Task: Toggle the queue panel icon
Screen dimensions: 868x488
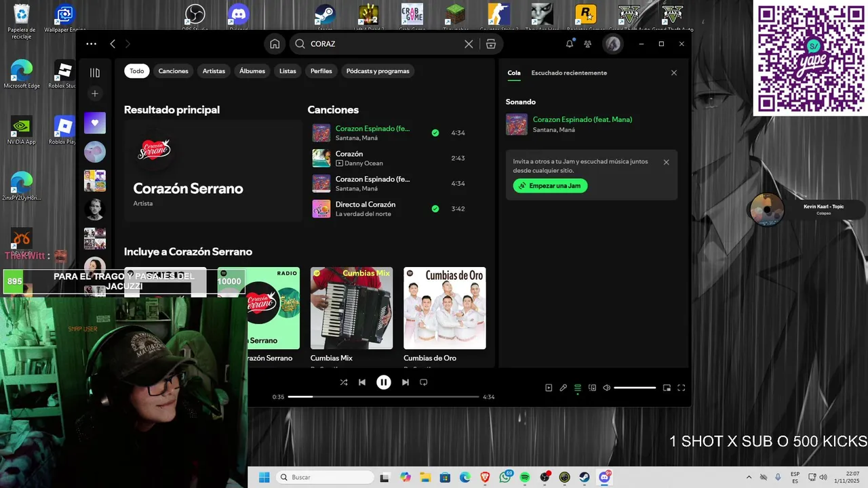Action: 578,388
